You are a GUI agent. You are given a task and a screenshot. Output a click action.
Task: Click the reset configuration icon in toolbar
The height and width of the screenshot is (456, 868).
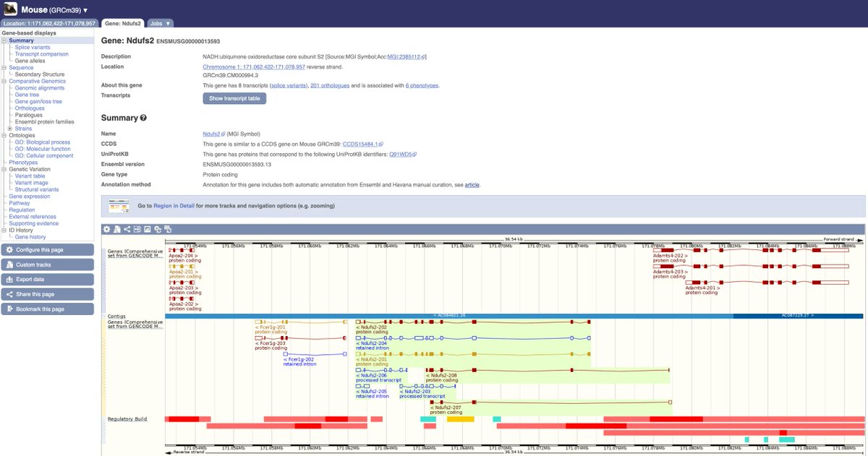(x=157, y=229)
